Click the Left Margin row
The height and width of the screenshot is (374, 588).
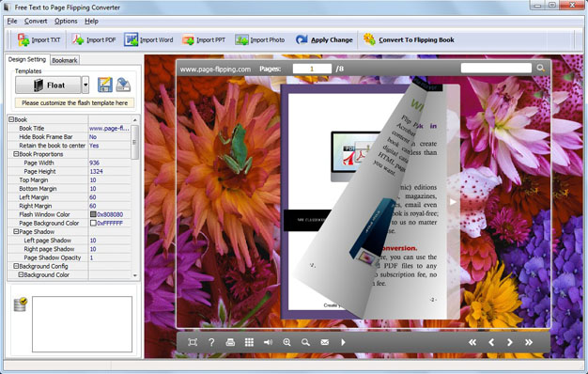tap(69, 197)
